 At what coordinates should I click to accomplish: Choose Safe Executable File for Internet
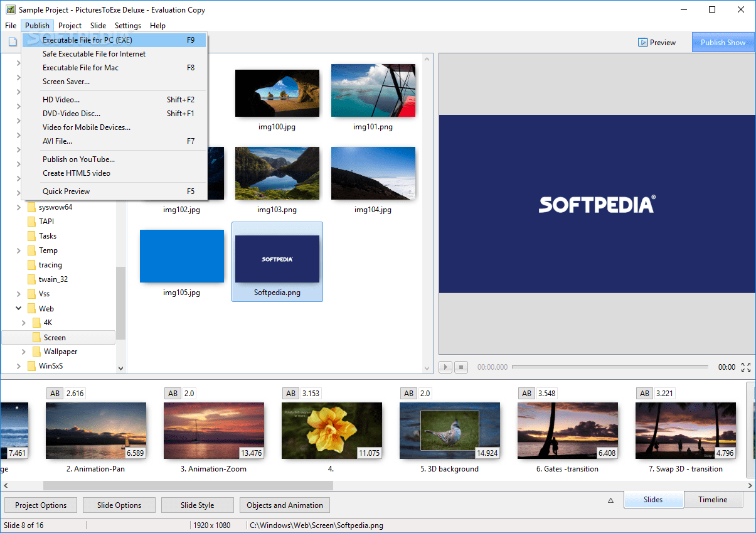pyautogui.click(x=114, y=54)
